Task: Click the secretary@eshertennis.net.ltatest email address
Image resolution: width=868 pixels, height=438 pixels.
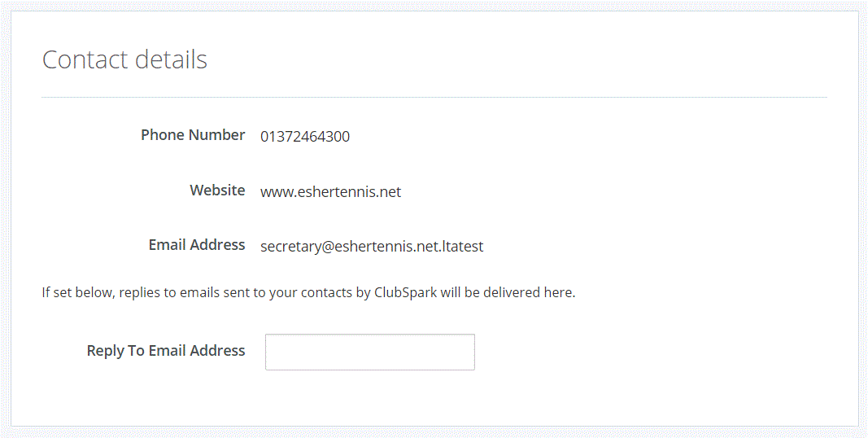Action: (372, 246)
